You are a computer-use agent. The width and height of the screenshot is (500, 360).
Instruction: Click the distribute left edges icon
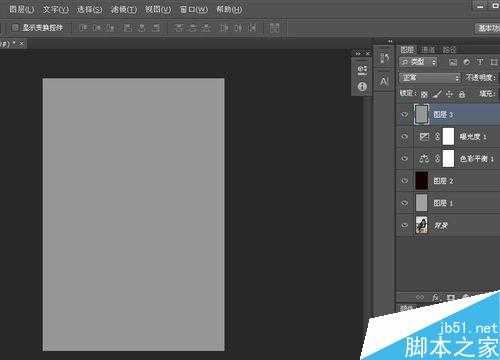[x=224, y=28]
